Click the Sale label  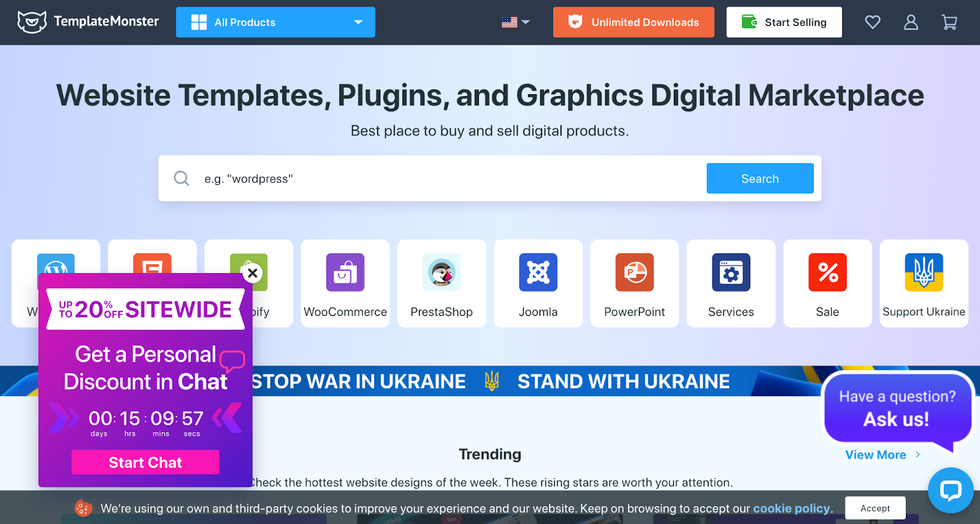(827, 312)
